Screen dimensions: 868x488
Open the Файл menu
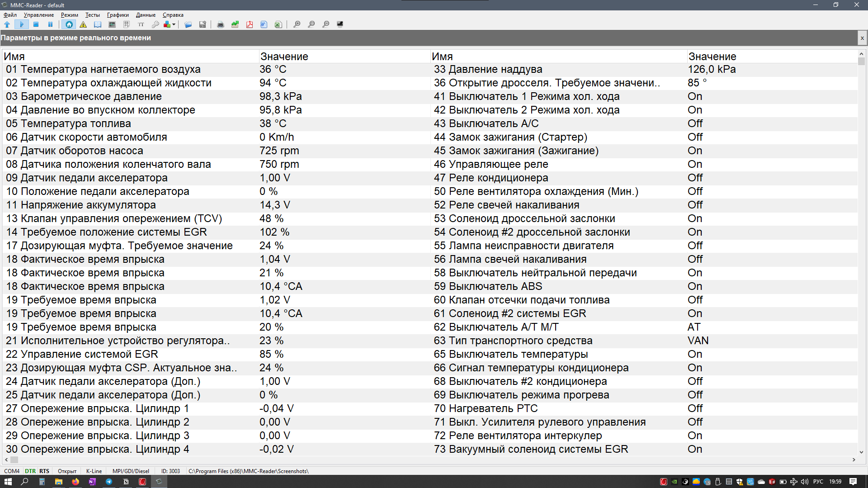tap(10, 15)
